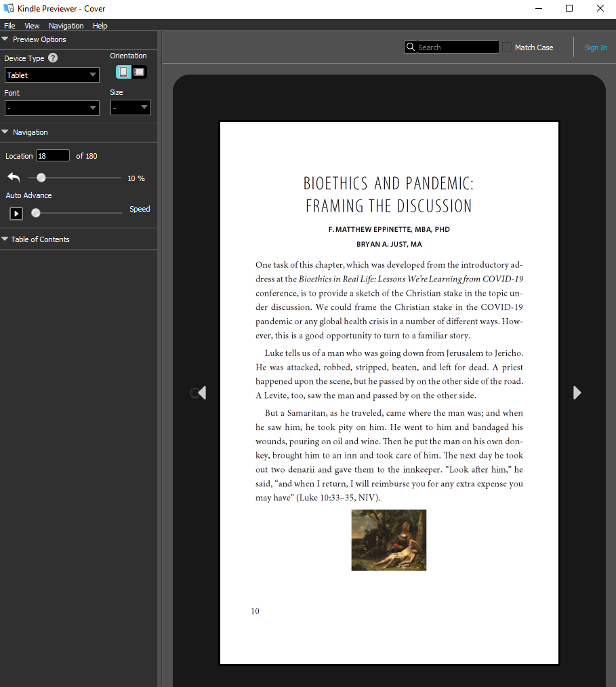Click the Location number input field
The height and width of the screenshot is (687, 616).
pos(53,155)
